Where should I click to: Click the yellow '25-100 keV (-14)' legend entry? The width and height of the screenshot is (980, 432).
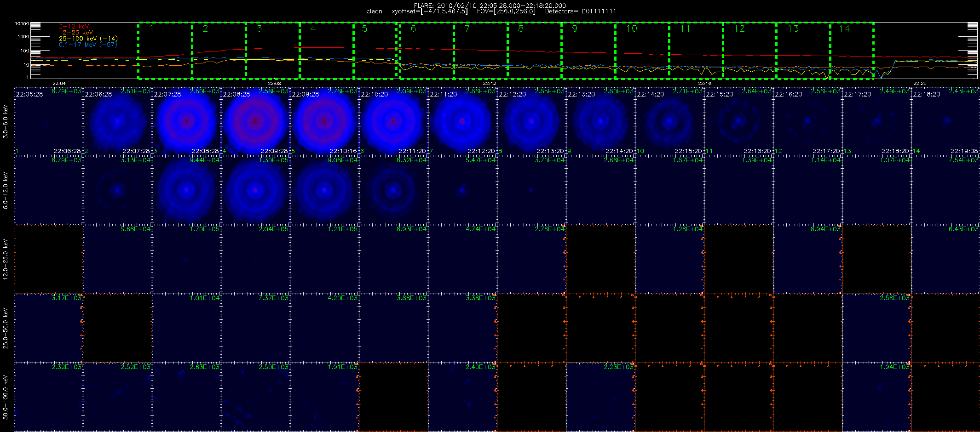point(88,39)
